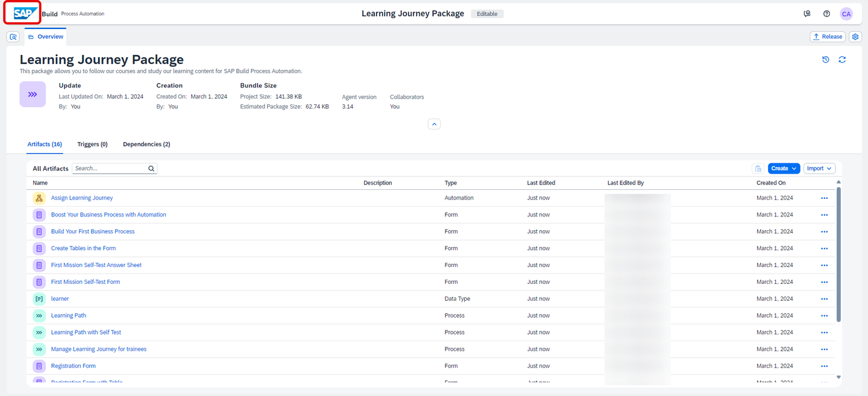
Task: Click the purple package arrows icon
Action: click(33, 95)
